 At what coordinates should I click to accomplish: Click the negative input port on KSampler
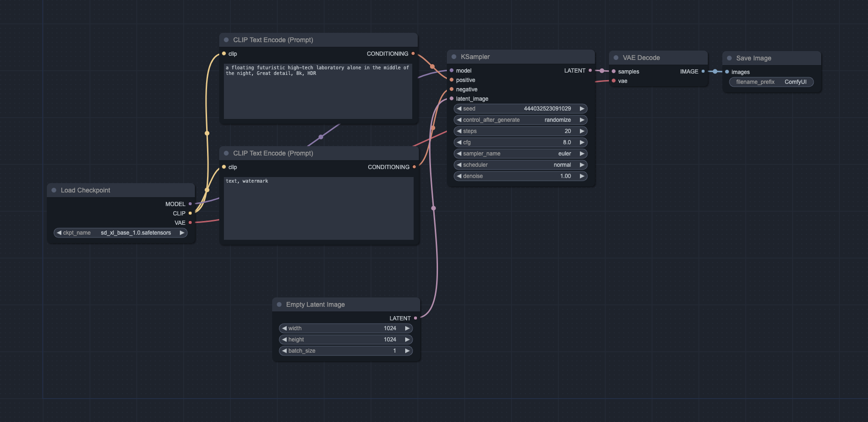(452, 89)
